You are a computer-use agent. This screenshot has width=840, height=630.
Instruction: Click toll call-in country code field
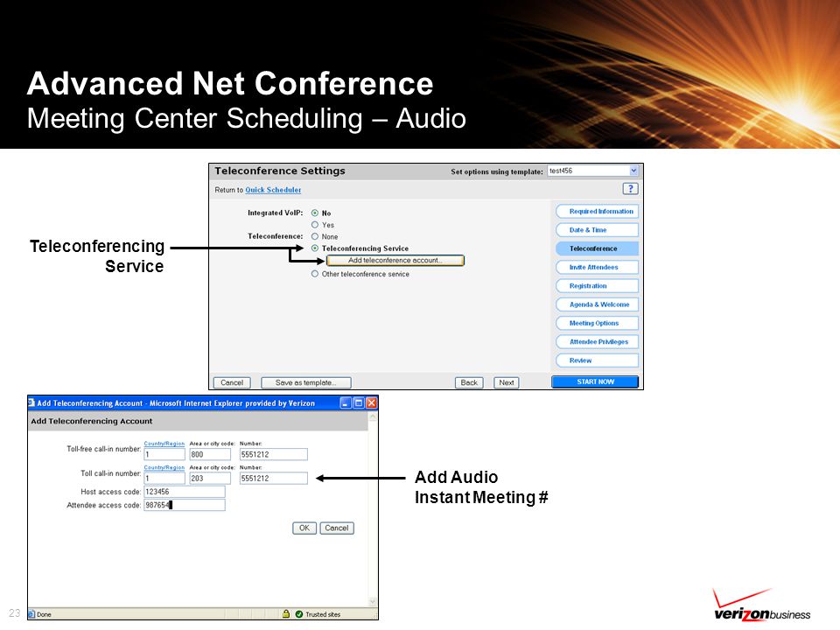click(x=164, y=478)
